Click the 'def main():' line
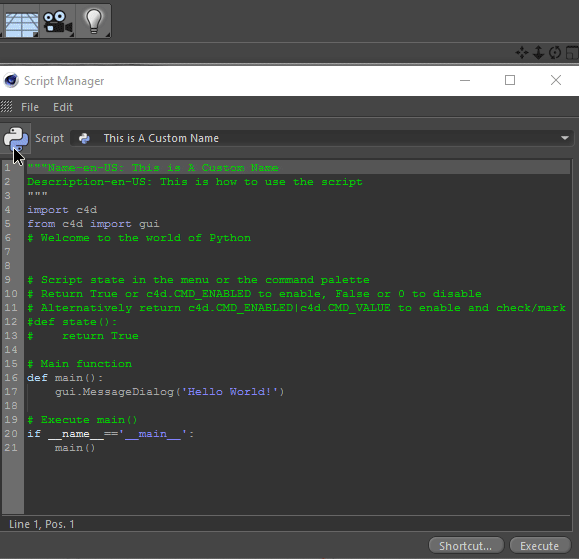 tap(65, 378)
